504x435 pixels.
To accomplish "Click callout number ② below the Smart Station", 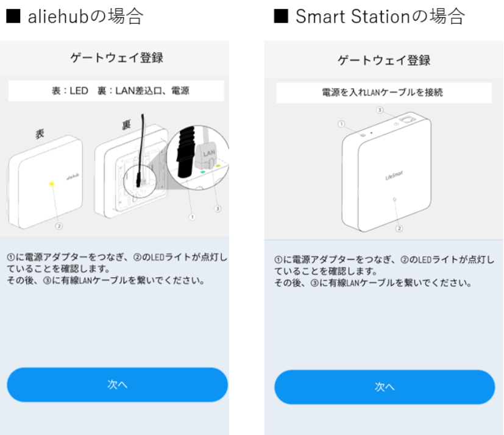I will click(399, 228).
